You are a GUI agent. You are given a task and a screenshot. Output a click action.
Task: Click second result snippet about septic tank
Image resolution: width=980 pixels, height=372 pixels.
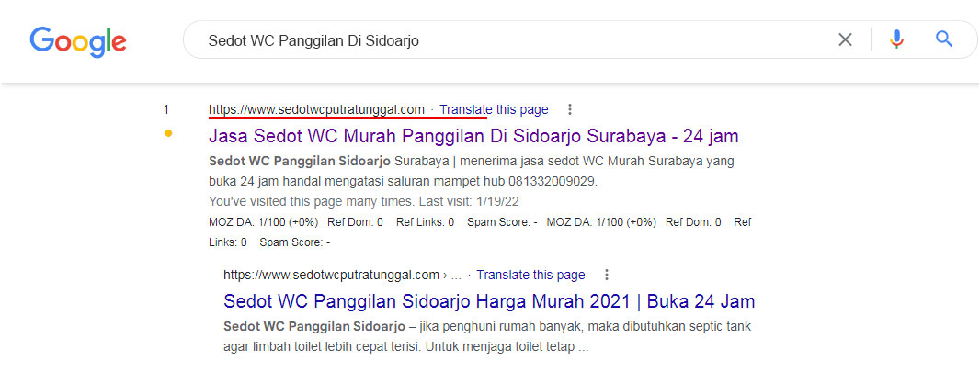tap(487, 336)
